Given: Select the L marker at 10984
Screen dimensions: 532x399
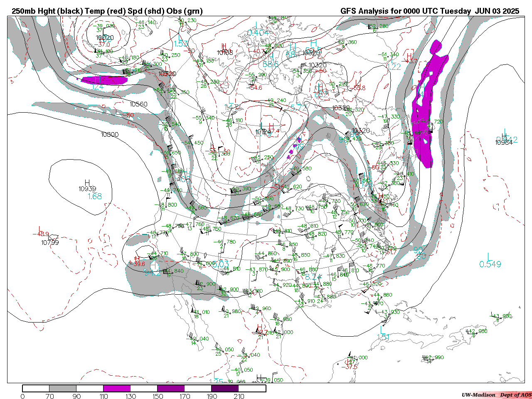Looking at the screenshot, I should coord(505,133).
